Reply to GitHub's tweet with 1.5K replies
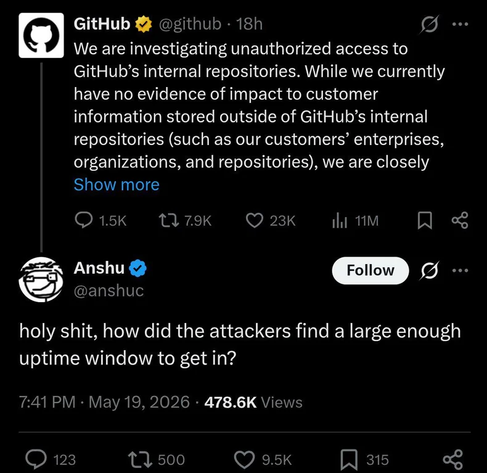Screen dimensions: 487x473 tap(100, 221)
